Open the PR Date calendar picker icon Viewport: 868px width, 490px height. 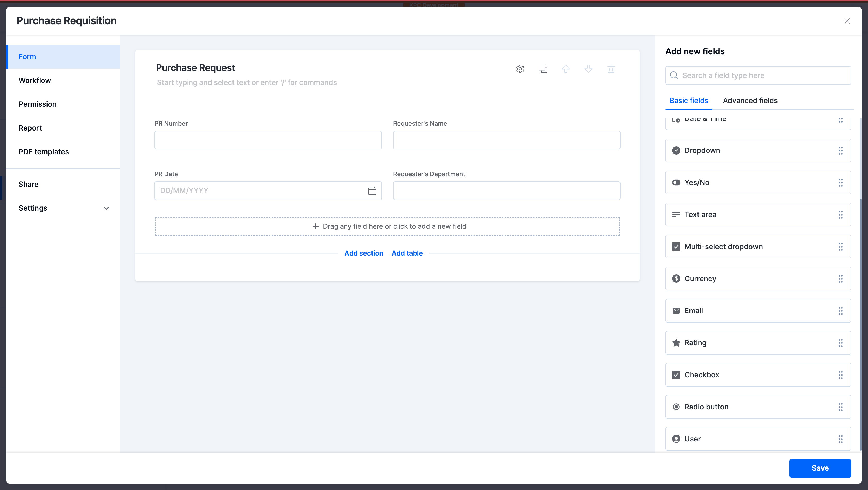pos(372,190)
